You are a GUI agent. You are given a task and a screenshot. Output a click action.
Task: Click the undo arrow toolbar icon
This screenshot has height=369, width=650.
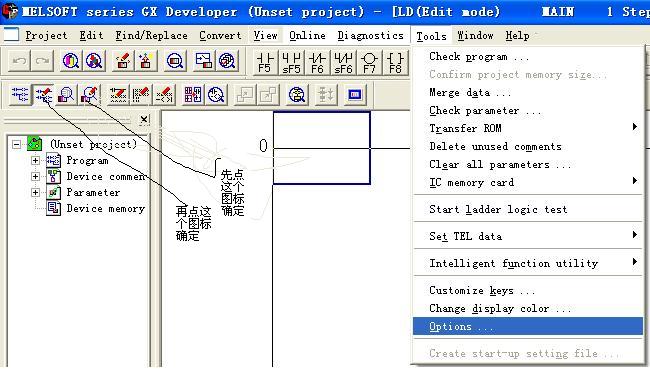click(x=19, y=61)
